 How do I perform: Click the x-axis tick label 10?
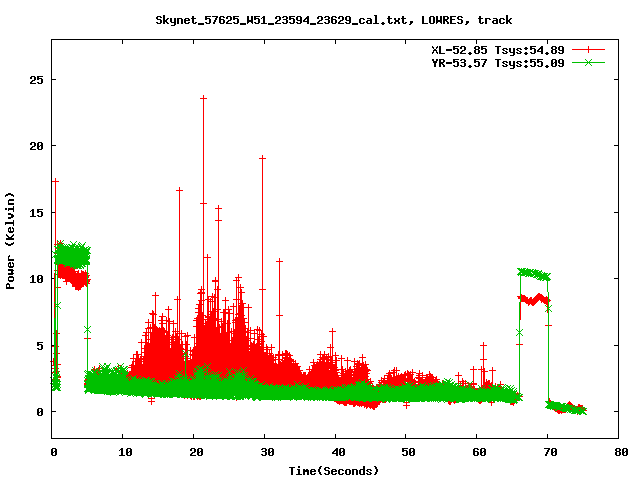[125, 452]
